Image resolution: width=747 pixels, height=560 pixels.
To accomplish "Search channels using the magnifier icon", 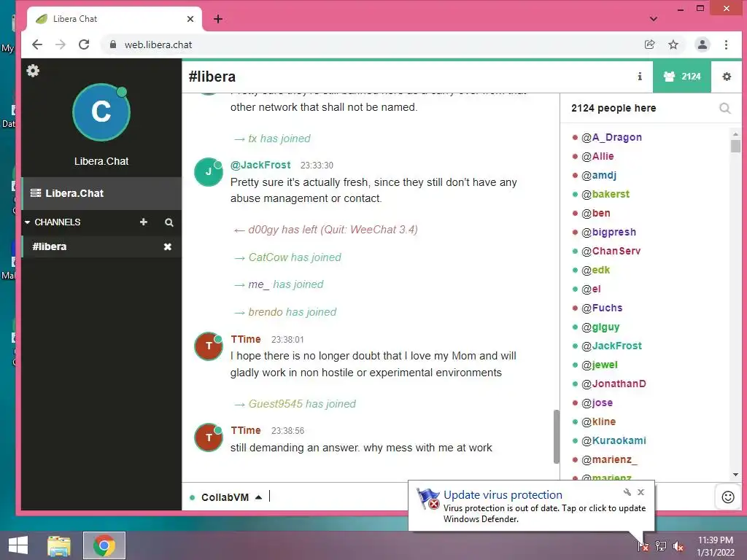I will pos(169,222).
